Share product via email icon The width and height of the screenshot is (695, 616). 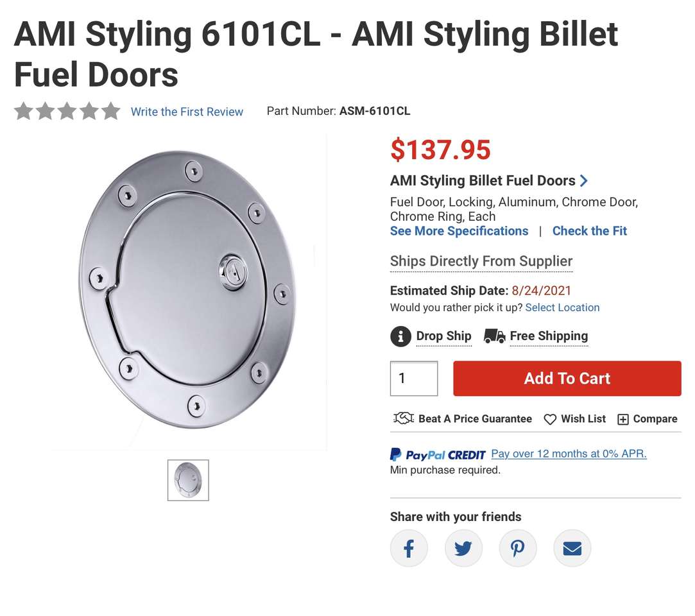(572, 549)
